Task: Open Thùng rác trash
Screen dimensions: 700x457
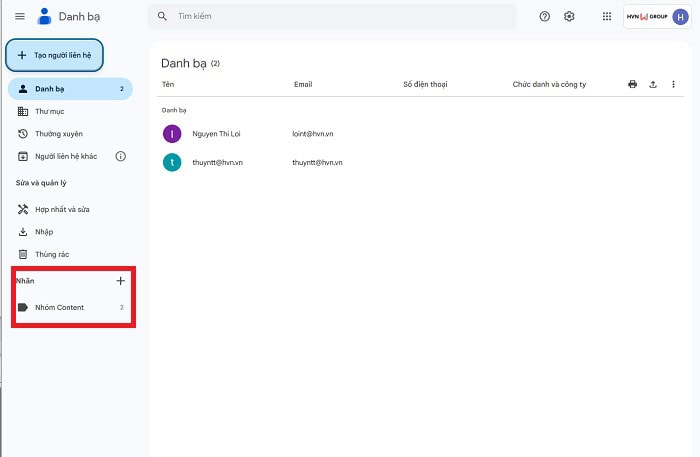Action: coord(51,254)
